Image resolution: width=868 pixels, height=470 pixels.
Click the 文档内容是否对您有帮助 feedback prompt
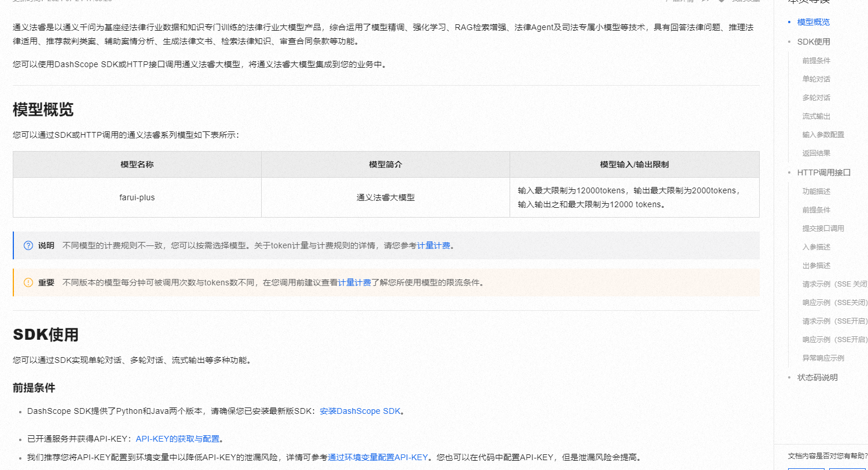pyautogui.click(x=828, y=456)
